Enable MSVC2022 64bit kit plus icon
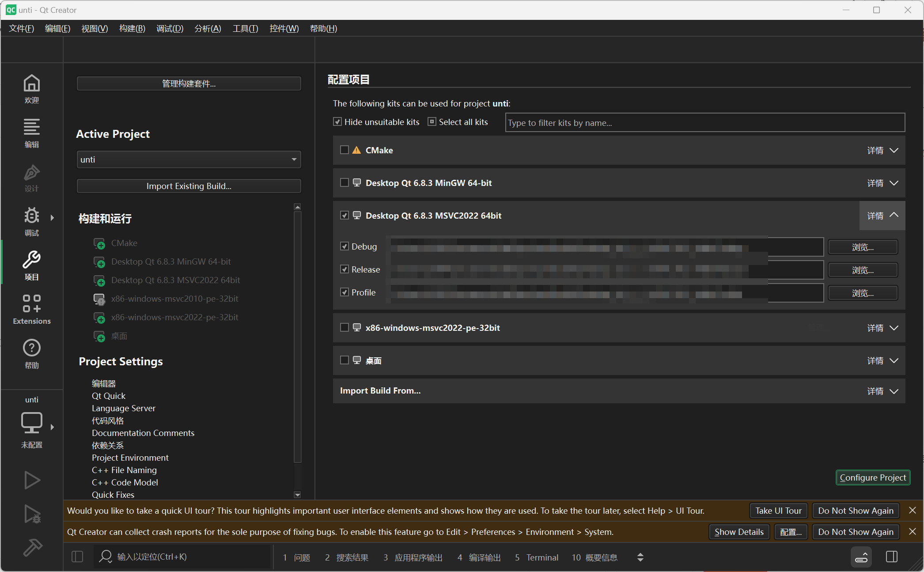 click(x=99, y=280)
